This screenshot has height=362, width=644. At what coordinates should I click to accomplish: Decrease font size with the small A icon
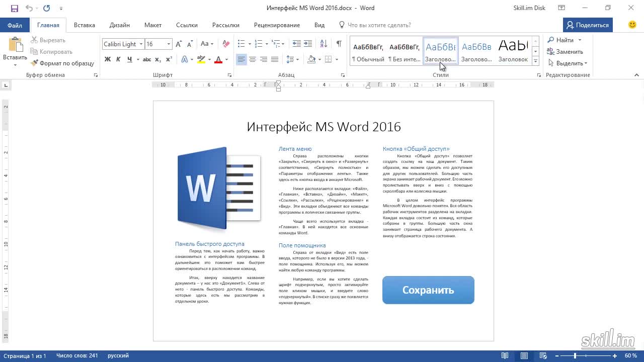point(189,44)
